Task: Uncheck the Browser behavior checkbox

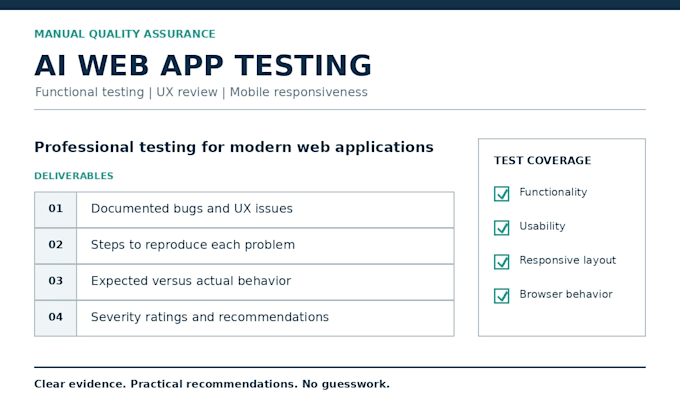Action: 501,296
